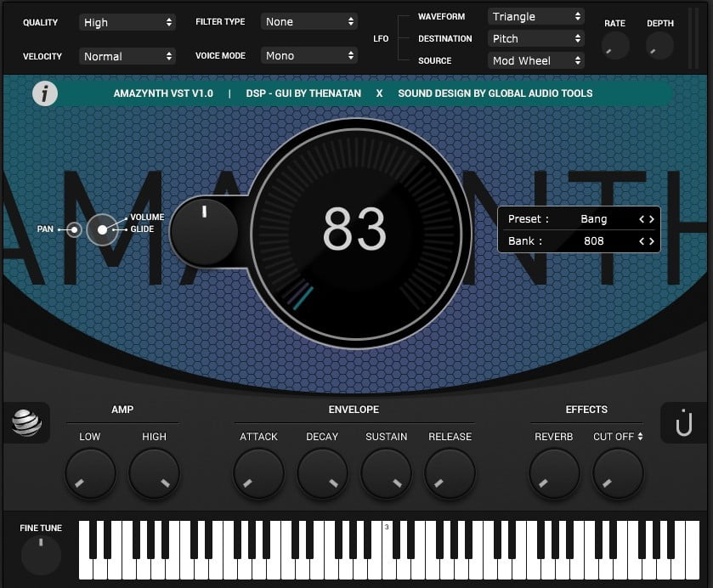Open the LFO Source Mod Wheel dropdown
The height and width of the screenshot is (588, 713).
[x=535, y=59]
